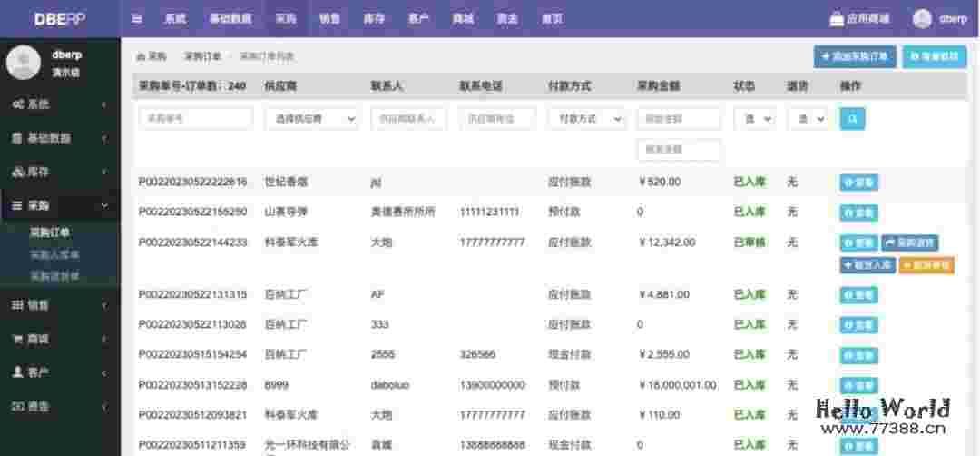This screenshot has height=456, width=980.
Task: View order P00220230522222616 details button
Action: 858,183
